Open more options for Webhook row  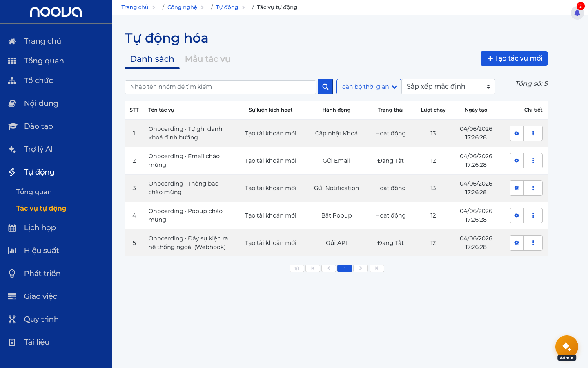pos(533,243)
